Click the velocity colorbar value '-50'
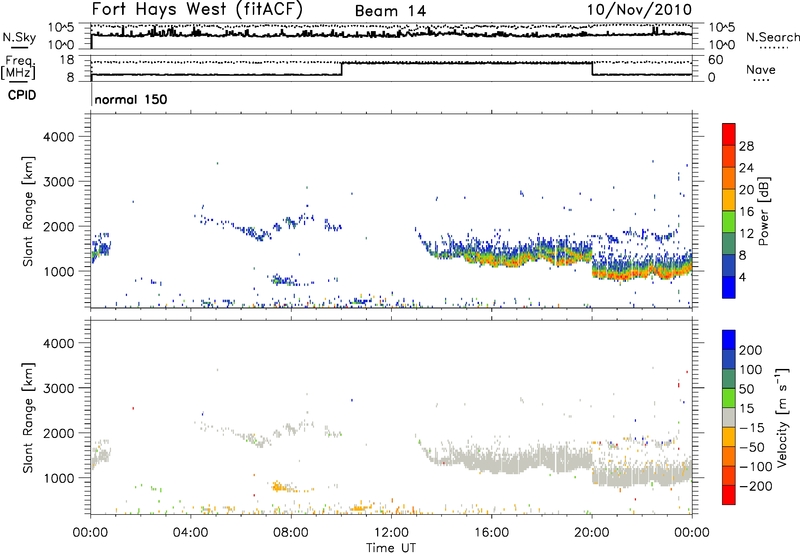800x554 pixels. (x=752, y=447)
